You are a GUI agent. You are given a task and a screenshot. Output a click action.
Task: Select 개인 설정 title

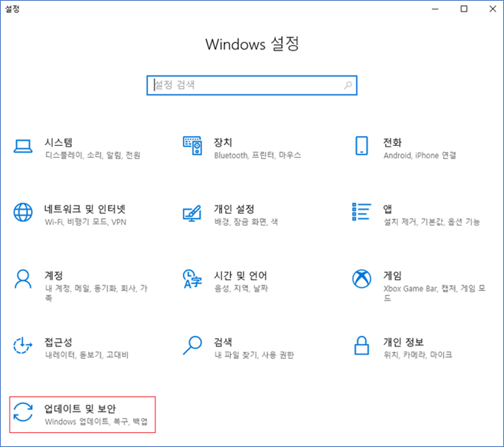tap(234, 209)
